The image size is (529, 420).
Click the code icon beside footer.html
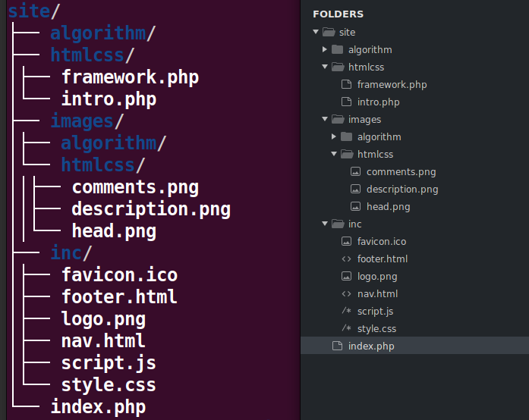pyautogui.click(x=346, y=259)
